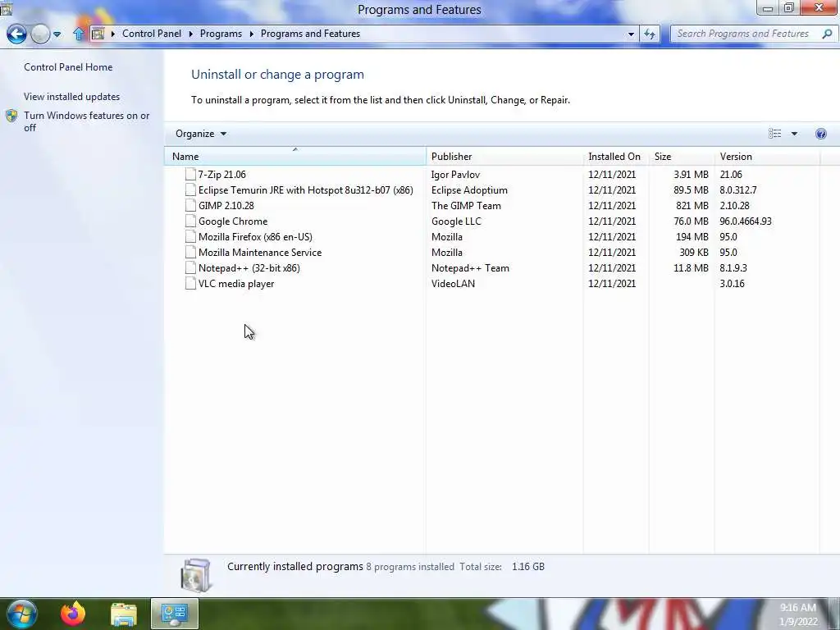Screen dimensions: 840x630
Task: Click the search magnifier icon
Action: [827, 34]
